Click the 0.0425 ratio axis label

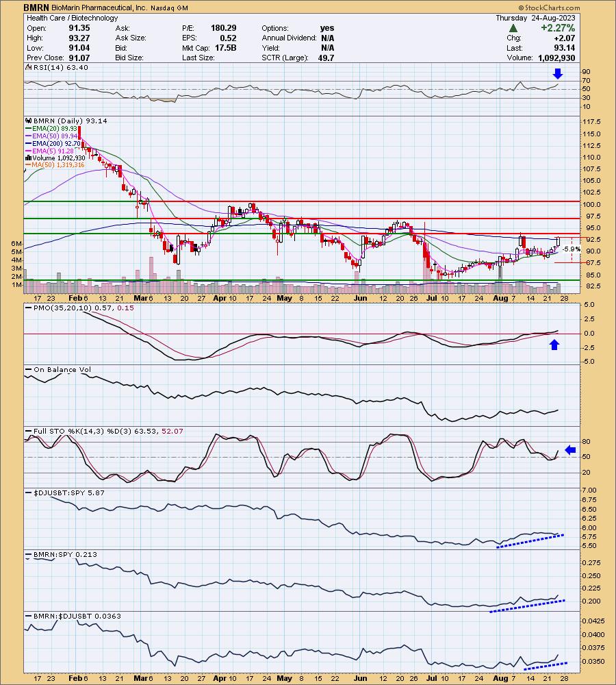click(593, 621)
